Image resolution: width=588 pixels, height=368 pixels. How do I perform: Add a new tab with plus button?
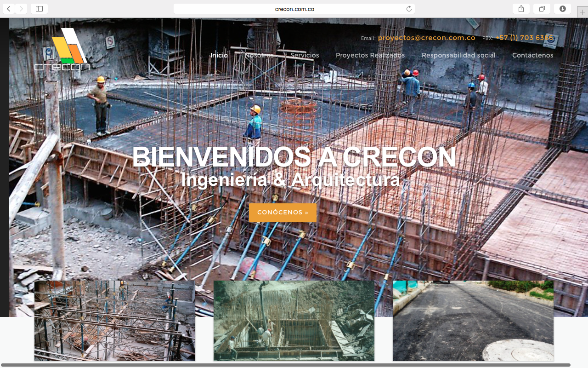pyautogui.click(x=582, y=12)
